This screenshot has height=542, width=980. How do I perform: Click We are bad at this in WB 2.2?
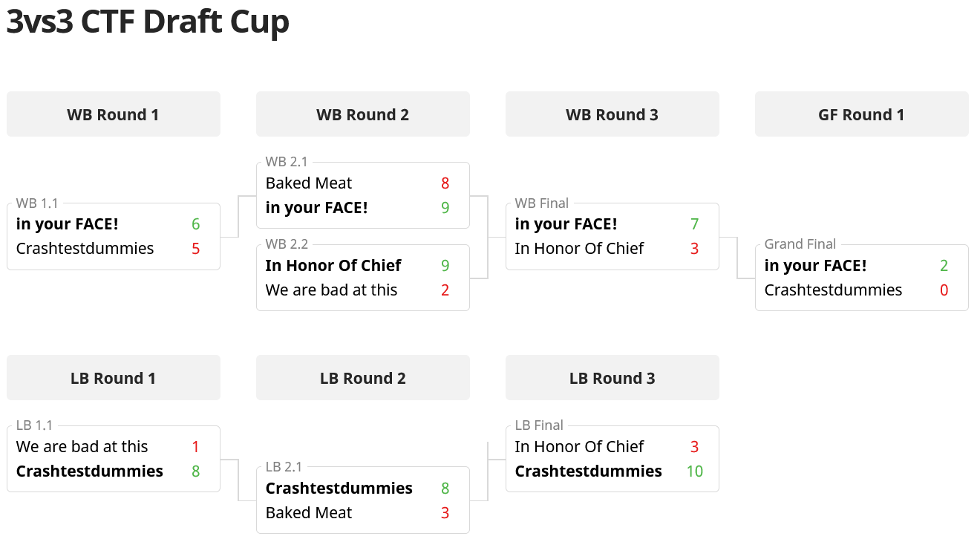[332, 290]
